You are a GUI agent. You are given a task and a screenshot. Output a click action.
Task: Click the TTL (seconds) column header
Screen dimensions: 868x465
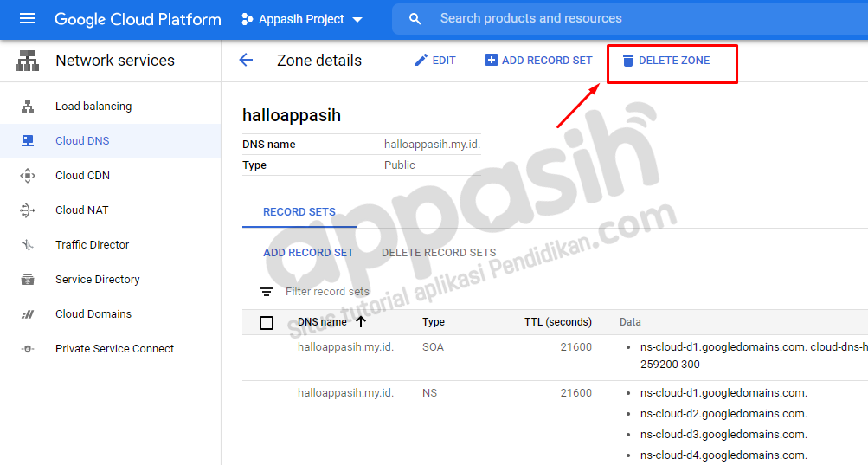coord(558,322)
